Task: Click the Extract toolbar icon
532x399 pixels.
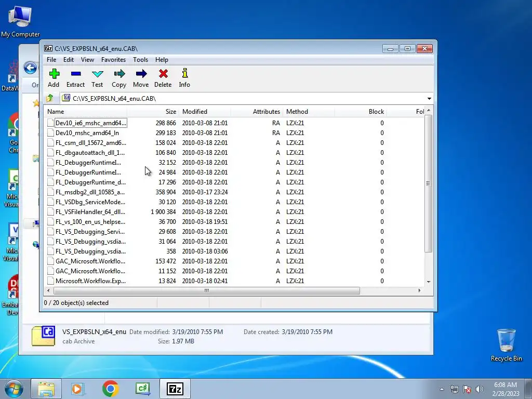Action: (75, 78)
